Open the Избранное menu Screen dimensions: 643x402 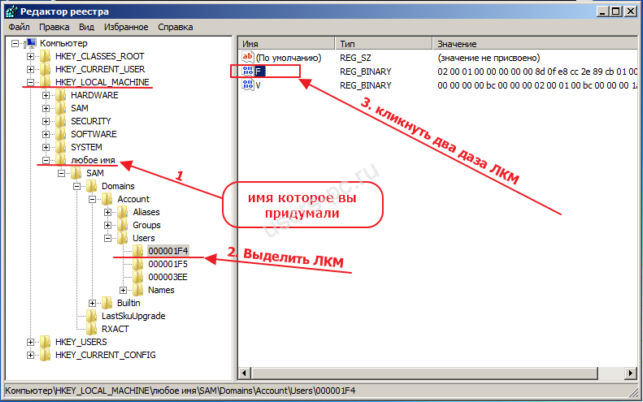(x=126, y=27)
